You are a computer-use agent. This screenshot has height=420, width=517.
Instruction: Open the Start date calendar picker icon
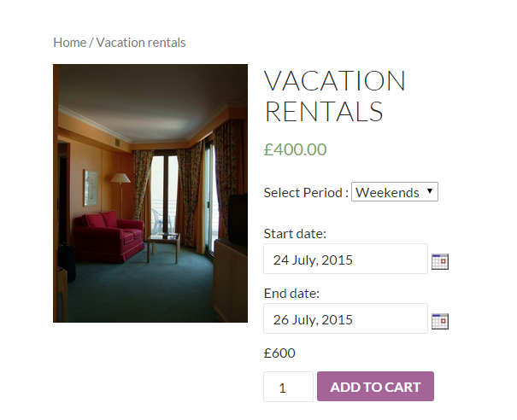coord(440,261)
